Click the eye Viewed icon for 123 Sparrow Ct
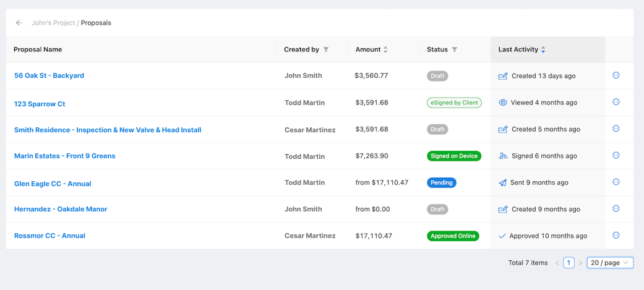Screen dimensions: 644x290 tap(503, 103)
